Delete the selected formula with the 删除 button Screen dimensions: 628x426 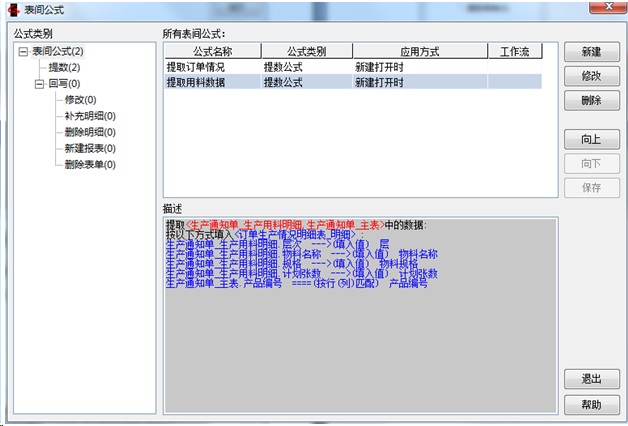tap(591, 101)
